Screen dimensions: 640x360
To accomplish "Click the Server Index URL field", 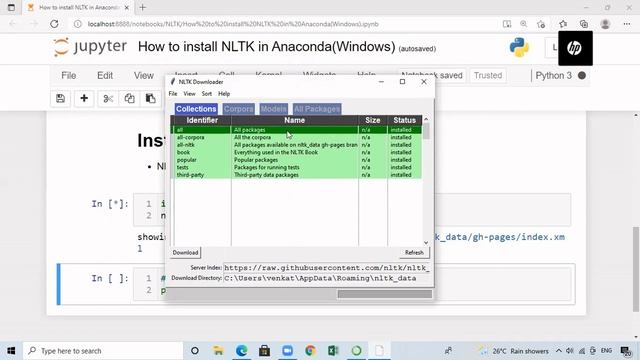I will pos(327,268).
